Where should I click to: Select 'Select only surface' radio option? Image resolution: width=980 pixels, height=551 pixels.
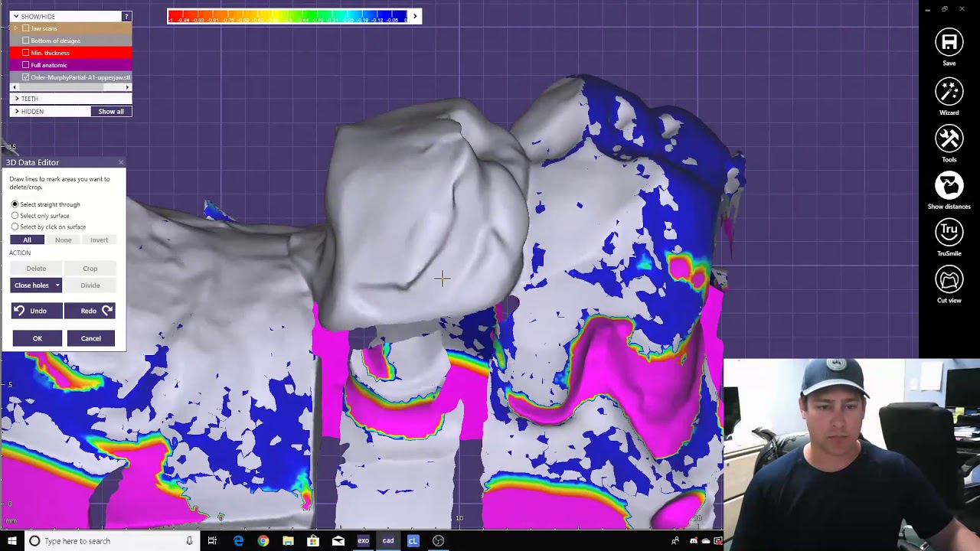[15, 216]
